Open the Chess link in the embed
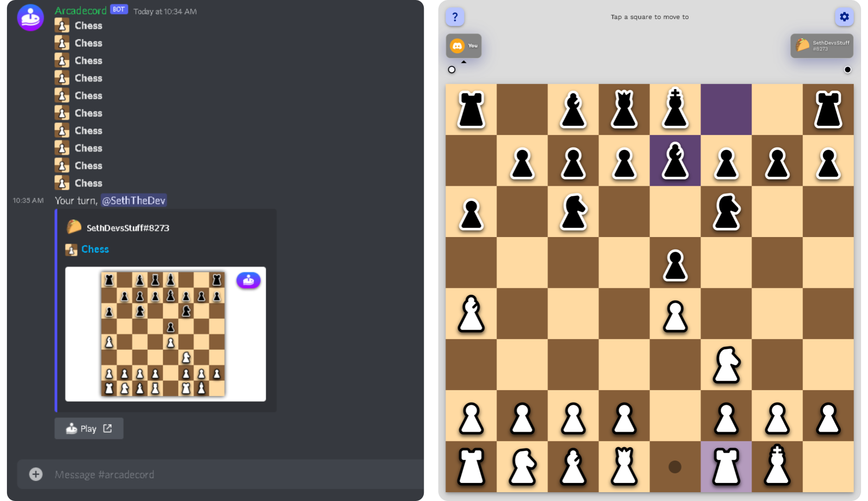Screen dimensions: 868x501 [95, 249]
